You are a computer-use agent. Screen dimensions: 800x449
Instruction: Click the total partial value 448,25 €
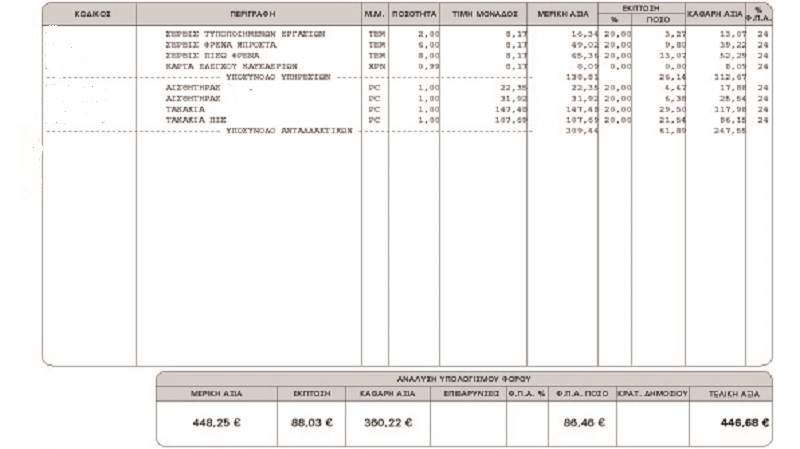click(x=216, y=422)
